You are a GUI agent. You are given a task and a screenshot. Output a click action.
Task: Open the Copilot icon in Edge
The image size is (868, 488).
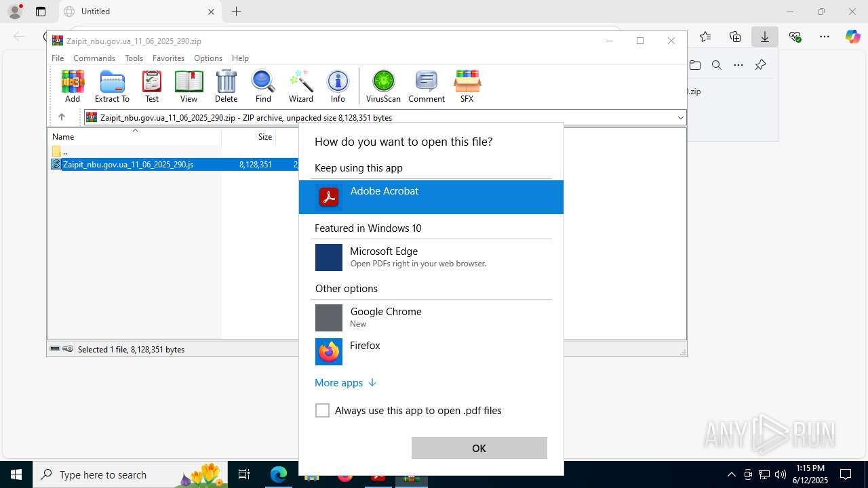coord(853,37)
